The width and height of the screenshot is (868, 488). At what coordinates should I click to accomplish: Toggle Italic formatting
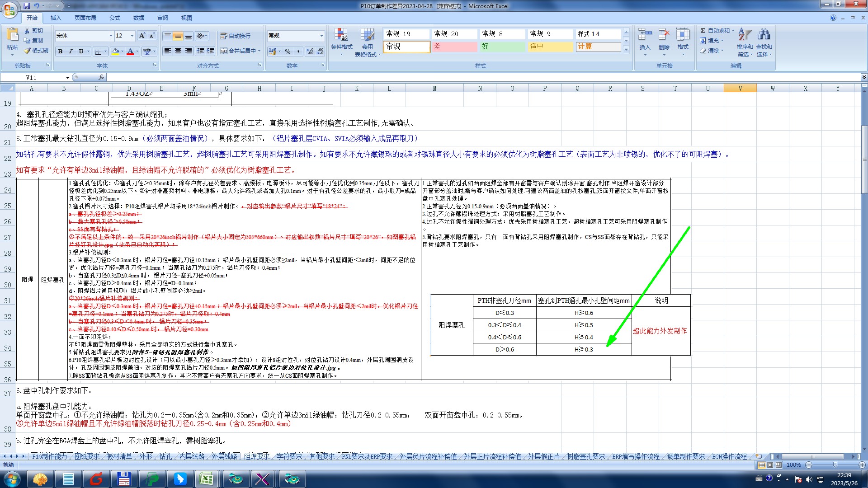pyautogui.click(x=71, y=52)
